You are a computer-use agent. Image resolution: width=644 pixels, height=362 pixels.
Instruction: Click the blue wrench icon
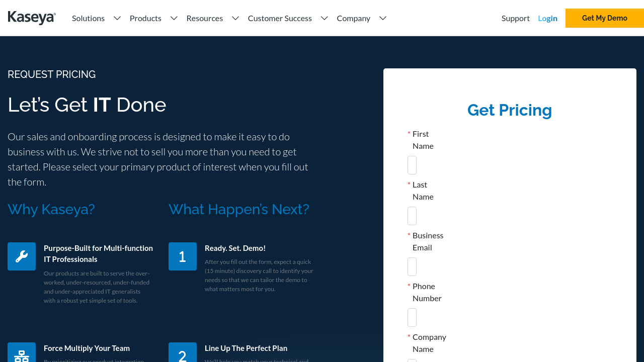pos(22,256)
